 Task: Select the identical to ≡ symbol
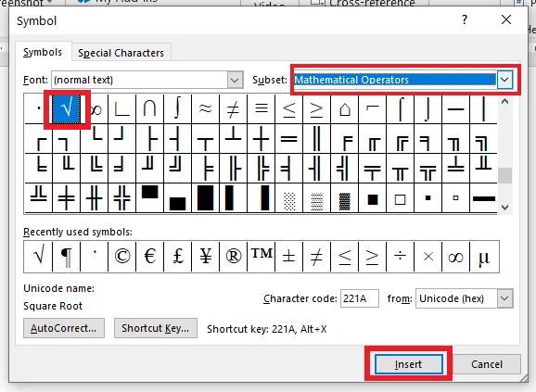(x=262, y=109)
